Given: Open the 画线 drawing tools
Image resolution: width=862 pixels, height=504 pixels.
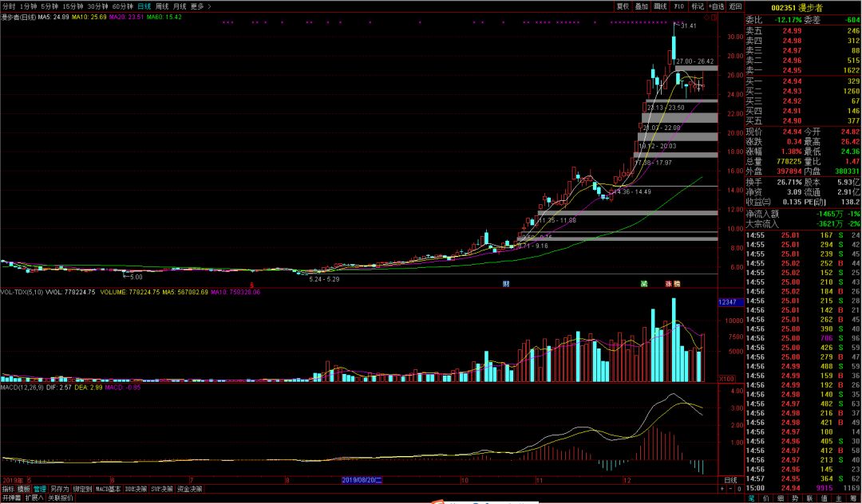Looking at the screenshot, I should 660,6.
